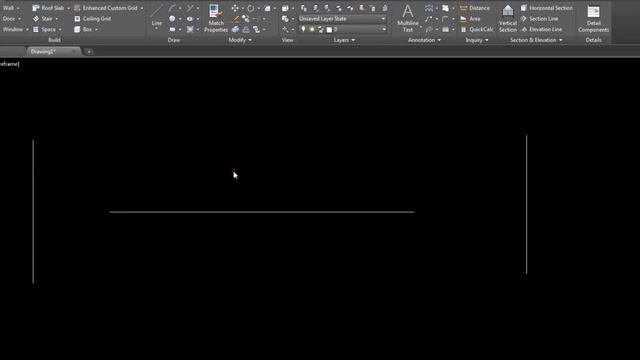The width and height of the screenshot is (640, 360).
Task: Expand the Section & Elevation panel title
Action: [x=536, y=40]
